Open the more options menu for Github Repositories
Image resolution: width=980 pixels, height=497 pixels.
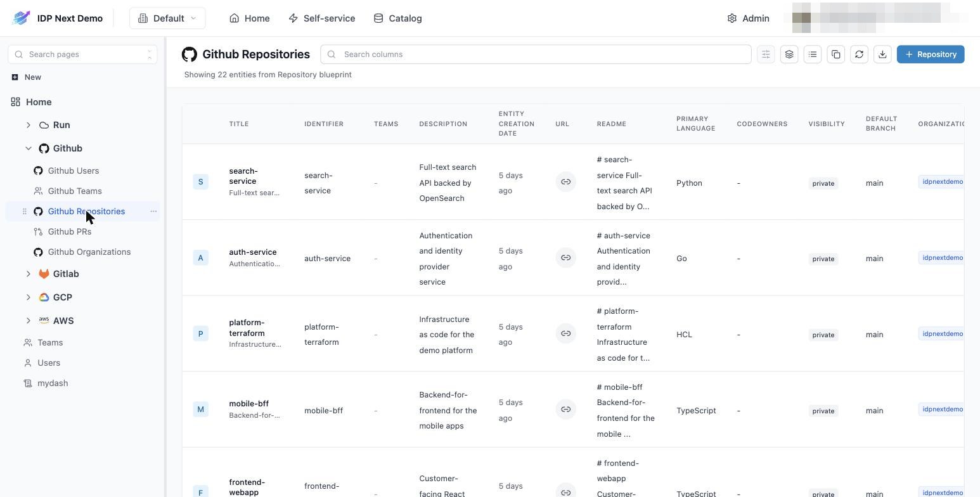(x=153, y=211)
